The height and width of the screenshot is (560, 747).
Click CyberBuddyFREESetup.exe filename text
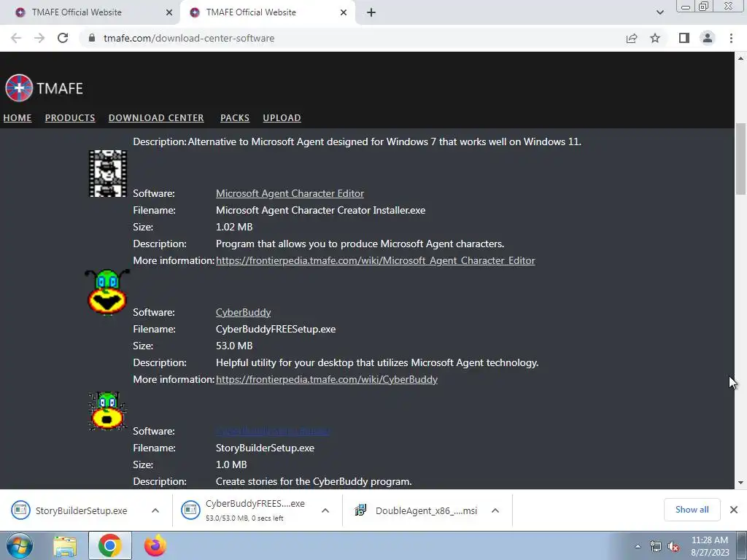tap(276, 329)
